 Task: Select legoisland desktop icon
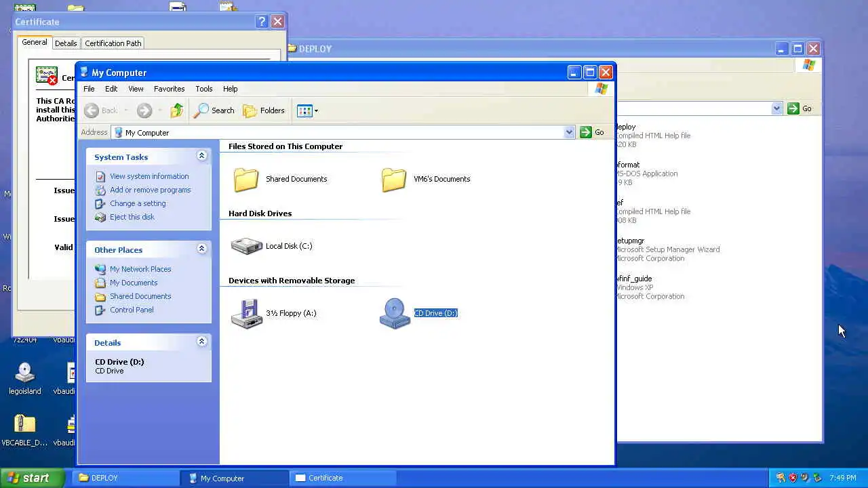25,379
